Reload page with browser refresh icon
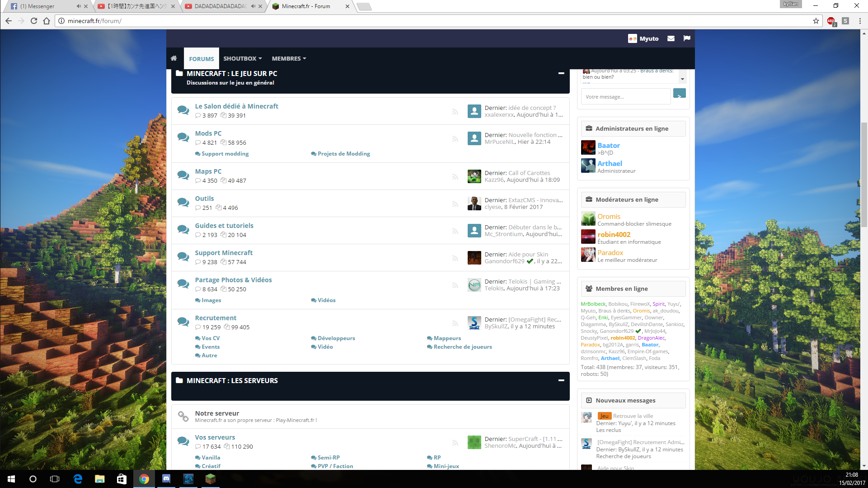This screenshot has width=868, height=488. (x=34, y=21)
